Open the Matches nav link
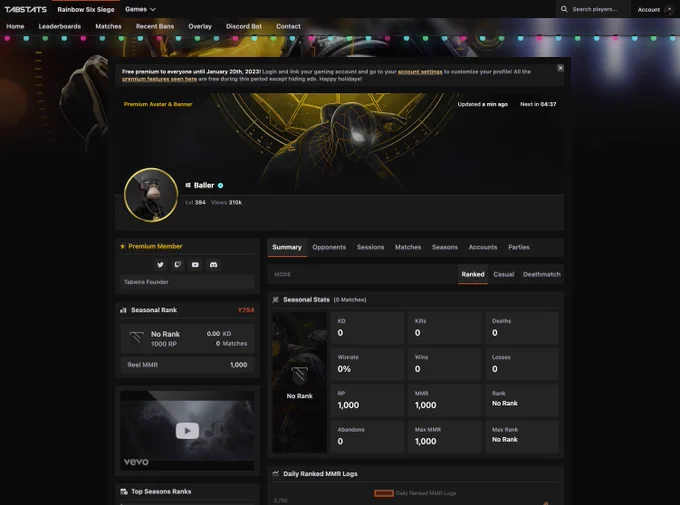Image resolution: width=680 pixels, height=505 pixels. [x=108, y=26]
